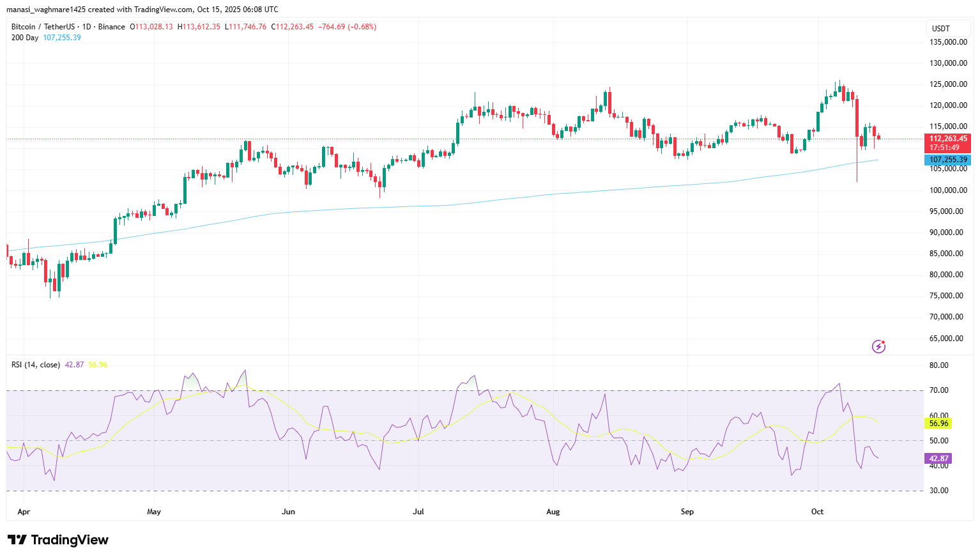The height and width of the screenshot is (559, 980).
Task: Click the RSI 70.00 overbought axis label
Action: point(938,390)
